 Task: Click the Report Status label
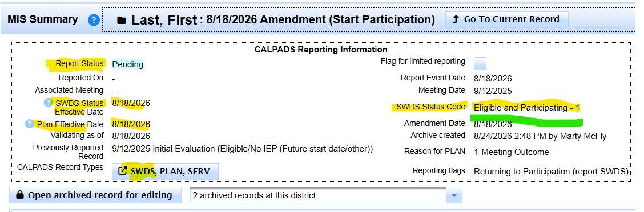[80, 64]
